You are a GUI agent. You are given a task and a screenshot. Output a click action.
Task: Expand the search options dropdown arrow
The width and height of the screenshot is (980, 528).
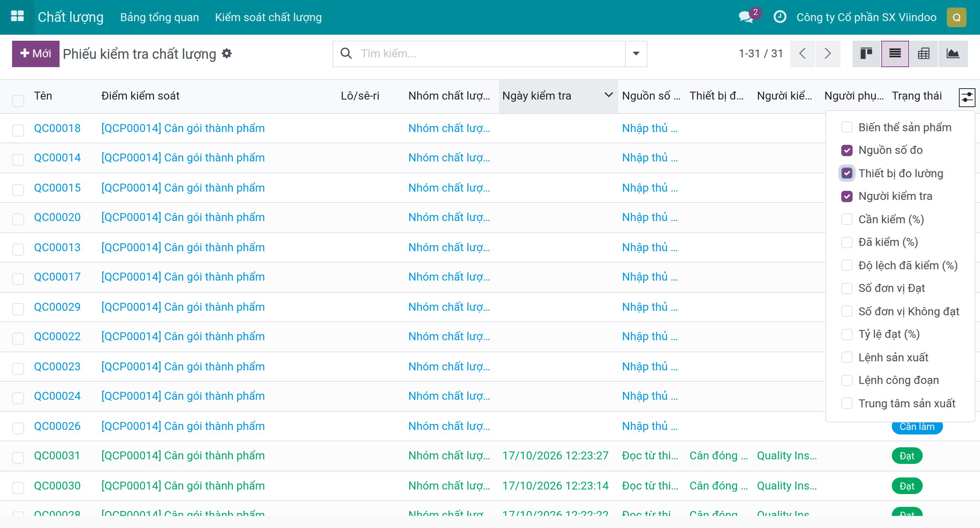tap(636, 54)
